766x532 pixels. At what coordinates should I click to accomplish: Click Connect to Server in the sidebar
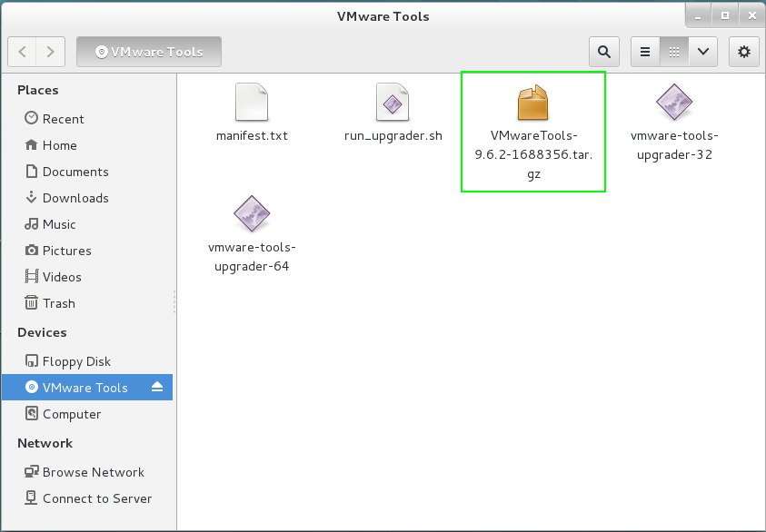(x=88, y=498)
